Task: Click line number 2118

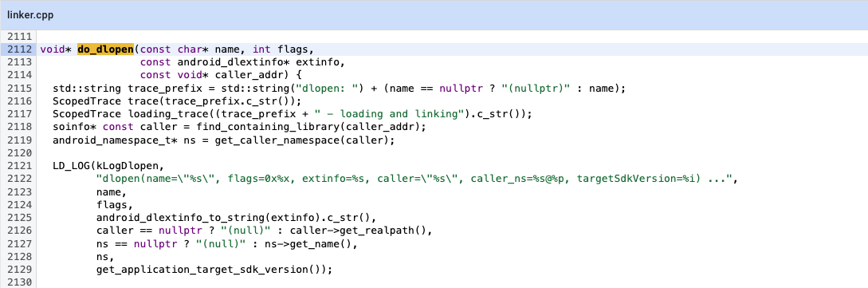Action: tap(19, 126)
